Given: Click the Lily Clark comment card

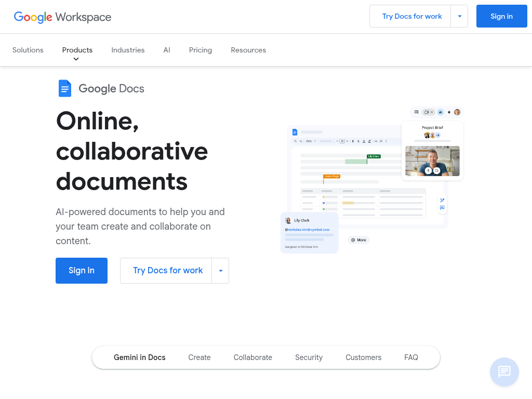Looking at the screenshot, I should coord(310,233).
